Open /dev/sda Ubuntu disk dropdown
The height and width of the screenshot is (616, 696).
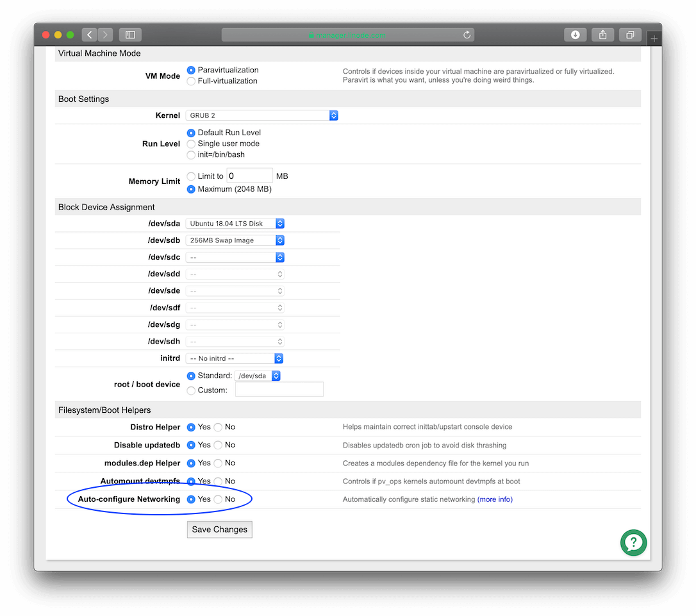(235, 223)
